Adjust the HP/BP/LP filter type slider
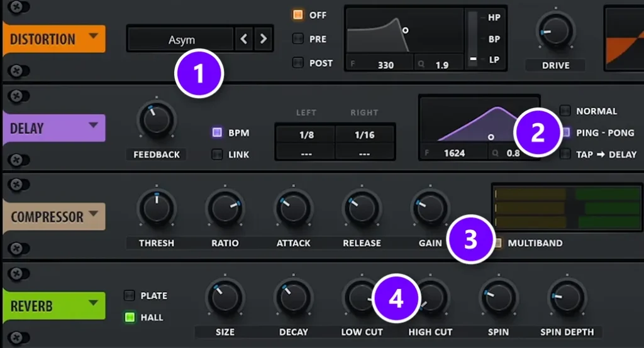This screenshot has height=348, width=644. (473, 38)
